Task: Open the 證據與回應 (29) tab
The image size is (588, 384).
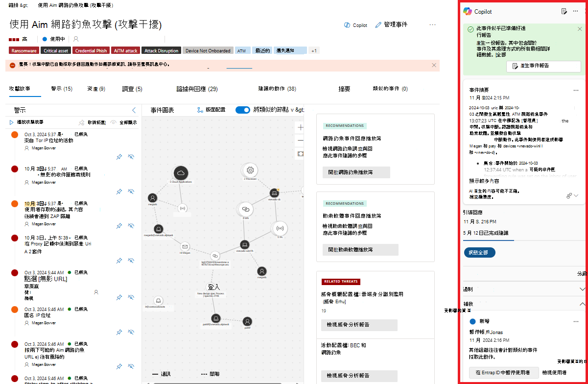Action: click(197, 89)
